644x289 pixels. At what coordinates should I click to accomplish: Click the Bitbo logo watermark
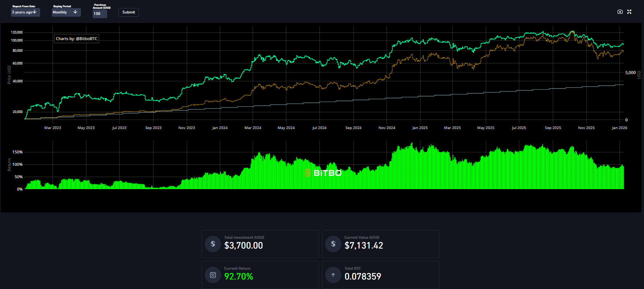(323, 173)
